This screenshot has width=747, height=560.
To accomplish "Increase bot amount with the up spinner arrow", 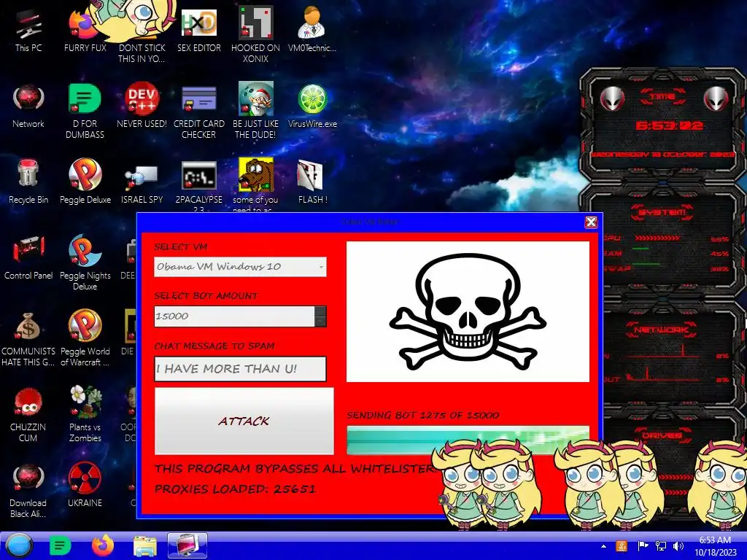I will 321,311.
